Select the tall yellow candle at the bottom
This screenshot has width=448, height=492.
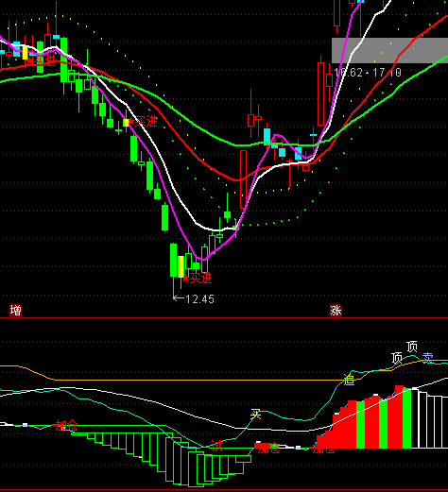click(181, 266)
